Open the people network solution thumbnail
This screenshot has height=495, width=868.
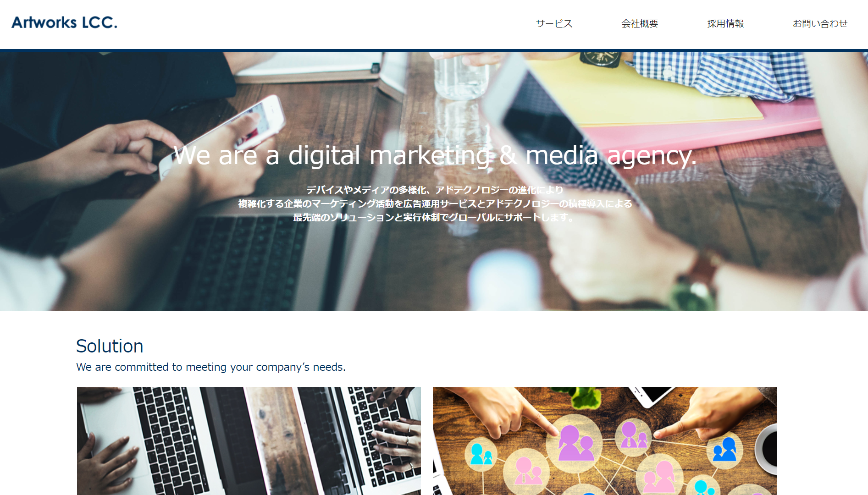pos(604,441)
